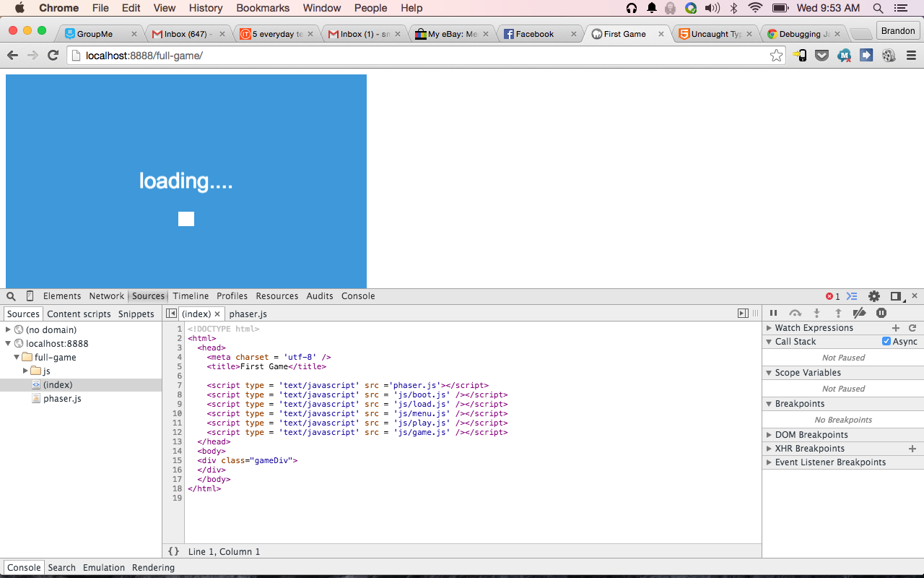Open the Timeline panel
Screen dimensions: 924x578
pos(191,296)
